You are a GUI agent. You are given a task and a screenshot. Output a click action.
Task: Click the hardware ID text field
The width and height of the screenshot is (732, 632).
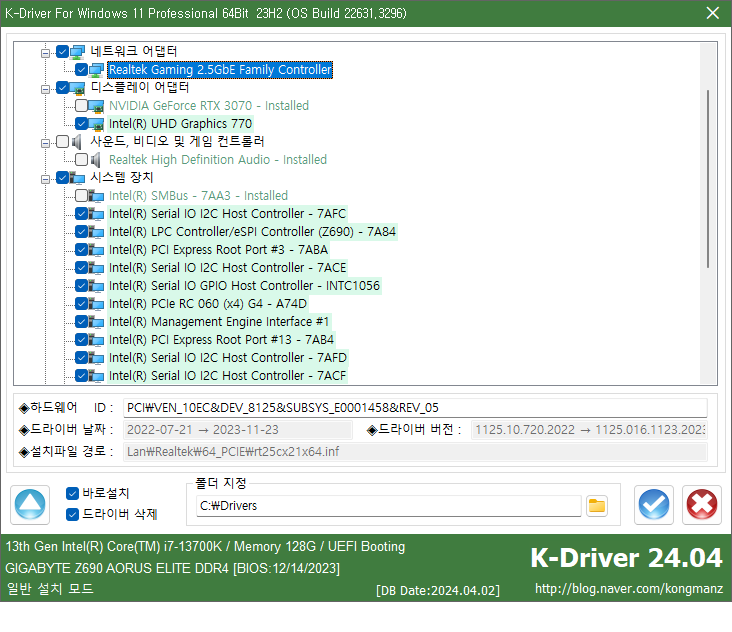[415, 408]
